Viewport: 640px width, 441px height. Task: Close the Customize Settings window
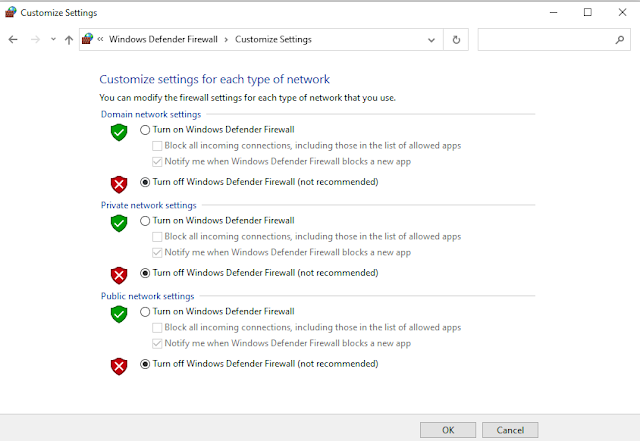click(622, 13)
